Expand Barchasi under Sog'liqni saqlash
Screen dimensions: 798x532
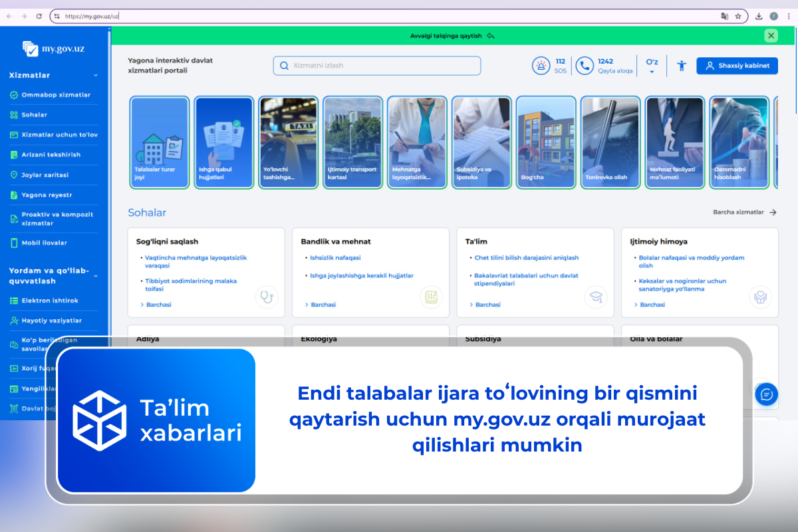point(156,305)
